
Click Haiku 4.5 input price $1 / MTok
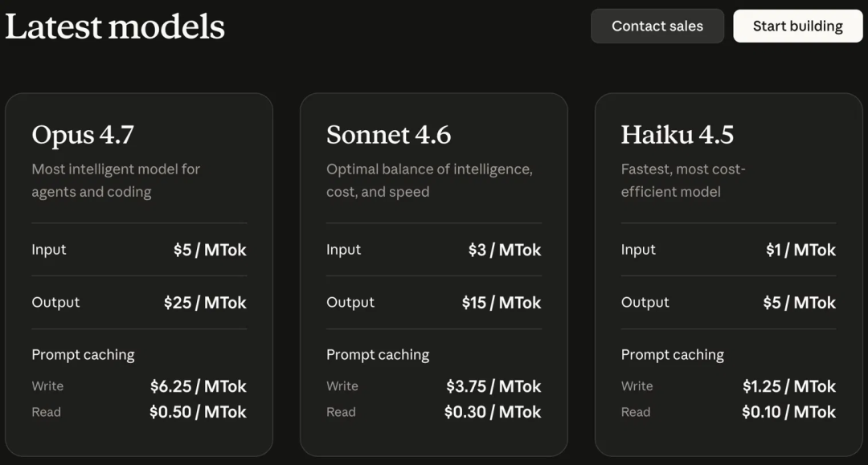pyautogui.click(x=801, y=250)
